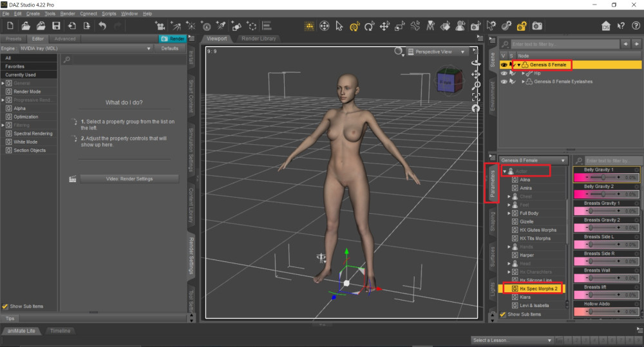Image resolution: width=644 pixels, height=347 pixels.
Task: Select the Spot Render camera tool
Action: tap(476, 26)
